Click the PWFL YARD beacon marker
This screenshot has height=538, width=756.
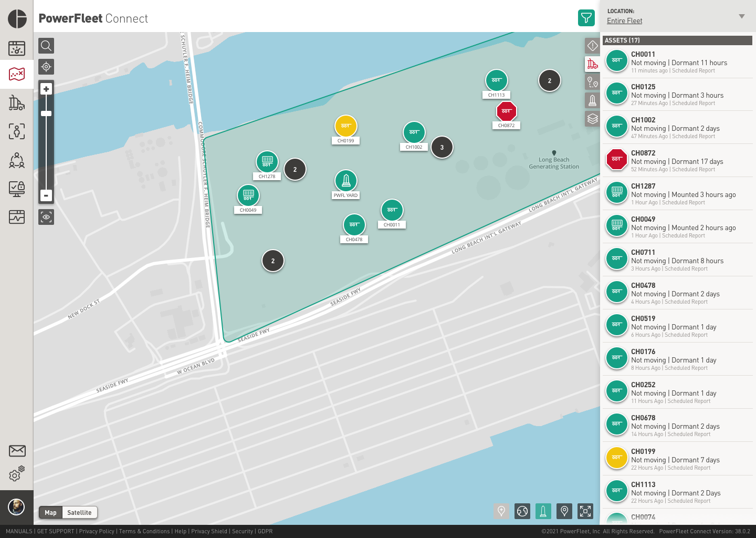click(346, 181)
